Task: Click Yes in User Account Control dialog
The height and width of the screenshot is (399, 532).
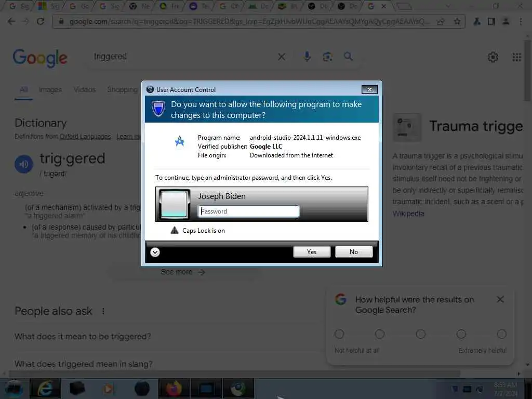Action: tap(312, 252)
